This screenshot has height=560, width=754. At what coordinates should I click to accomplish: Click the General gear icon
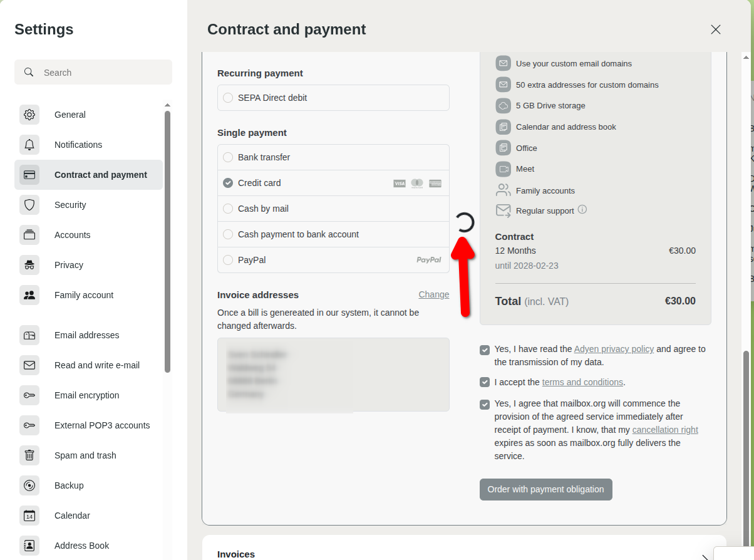coord(29,115)
